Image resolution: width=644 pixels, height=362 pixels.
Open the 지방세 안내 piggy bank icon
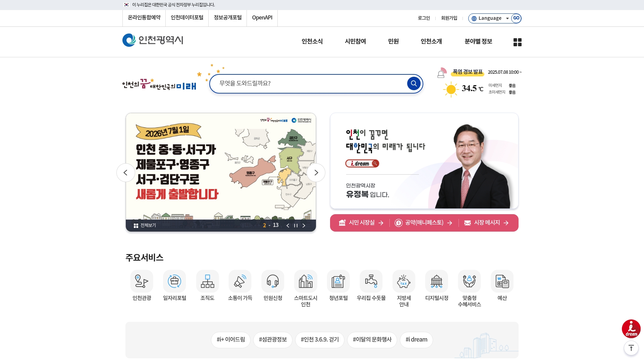(404, 281)
